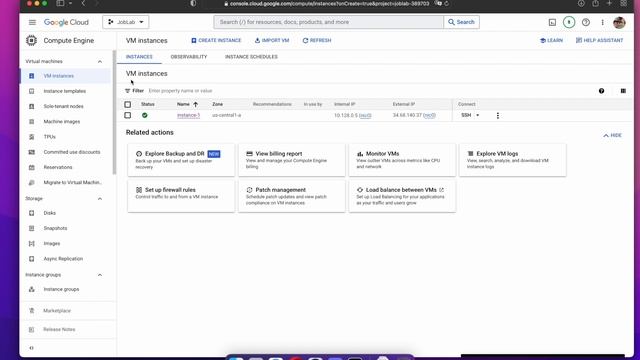Open the Monitor VMs card
The height and width of the screenshot is (360, 640).
pos(402,160)
